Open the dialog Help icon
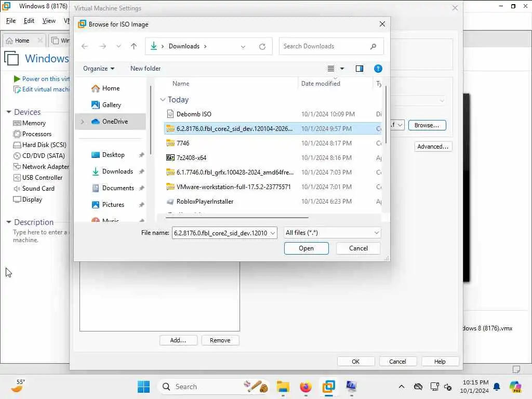Screen dimensions: 532x399 pyautogui.click(x=378, y=69)
